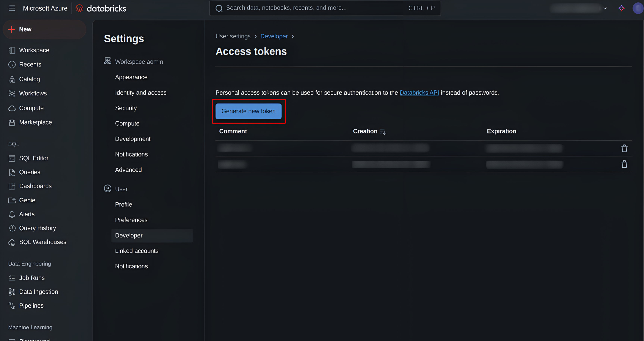Select Developer settings item
Image resolution: width=644 pixels, height=341 pixels.
click(152, 235)
